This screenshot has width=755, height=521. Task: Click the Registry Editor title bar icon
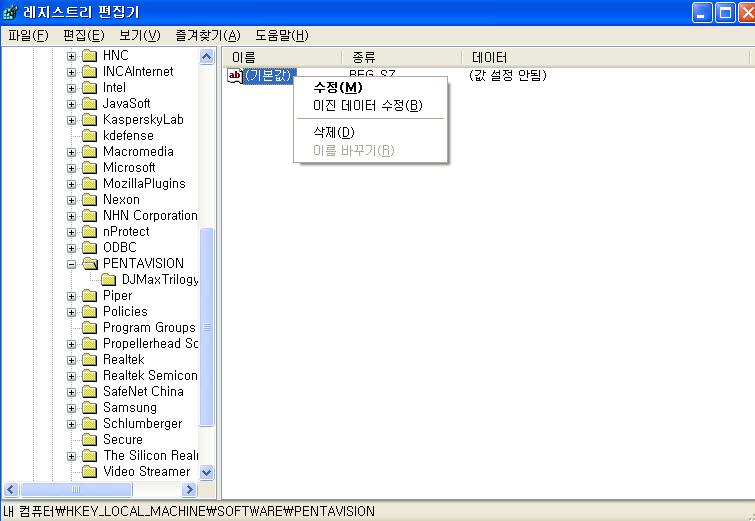11,13
